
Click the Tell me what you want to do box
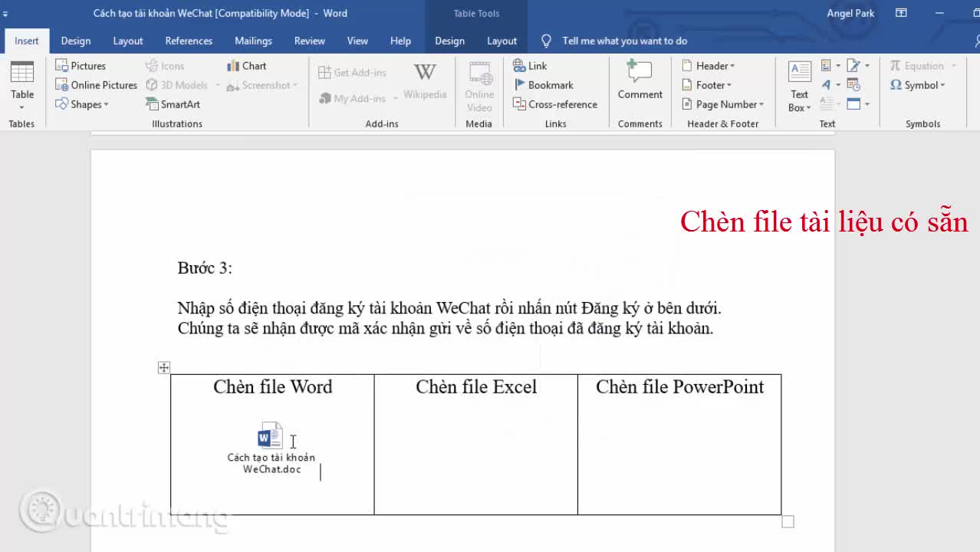pos(624,41)
